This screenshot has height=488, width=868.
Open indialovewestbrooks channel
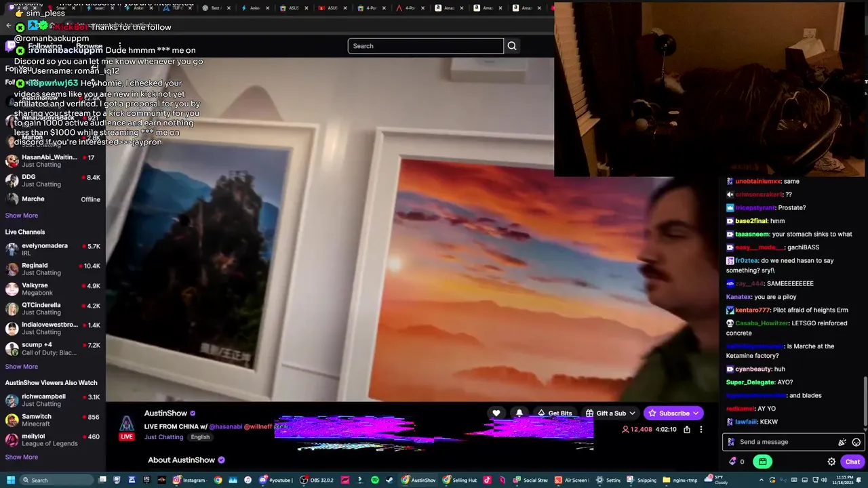[53, 328]
